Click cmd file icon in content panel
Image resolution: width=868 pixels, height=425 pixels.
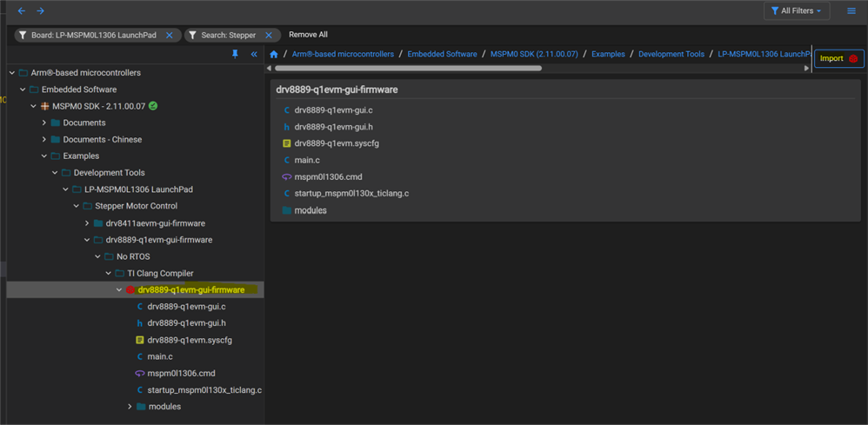point(287,177)
